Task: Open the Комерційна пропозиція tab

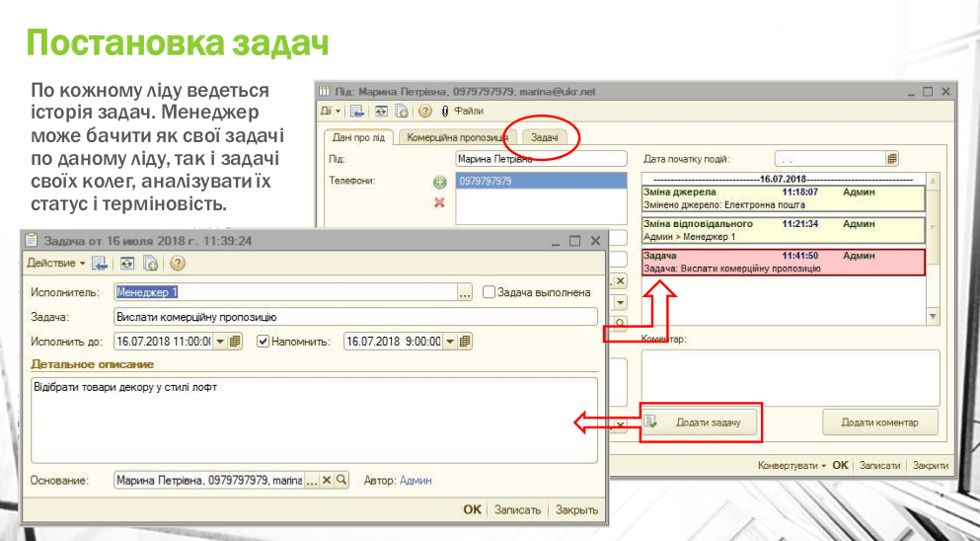Action: [457, 137]
